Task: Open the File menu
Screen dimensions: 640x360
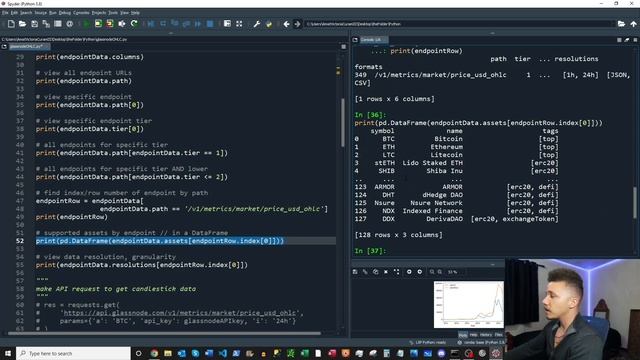Action: [x=4, y=13]
